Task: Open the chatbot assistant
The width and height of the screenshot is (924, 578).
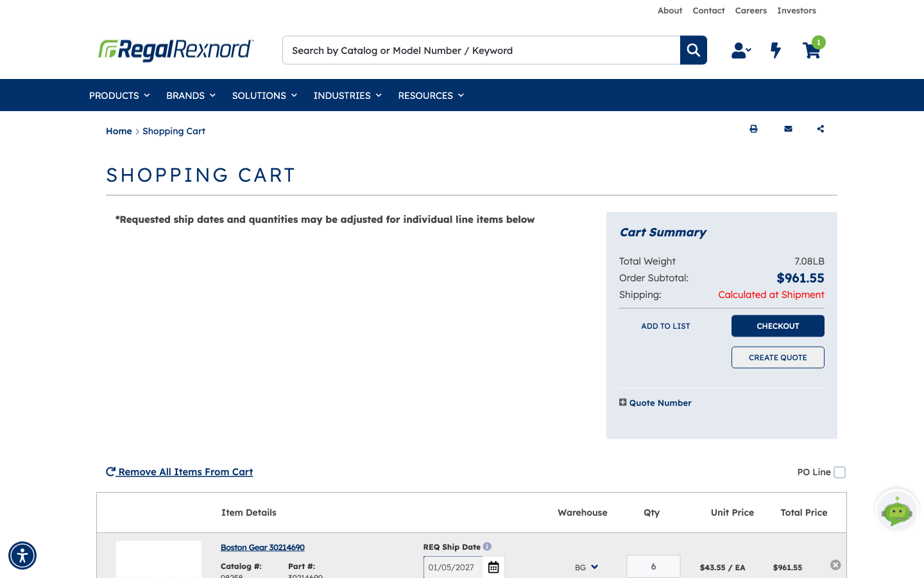Action: (x=897, y=511)
